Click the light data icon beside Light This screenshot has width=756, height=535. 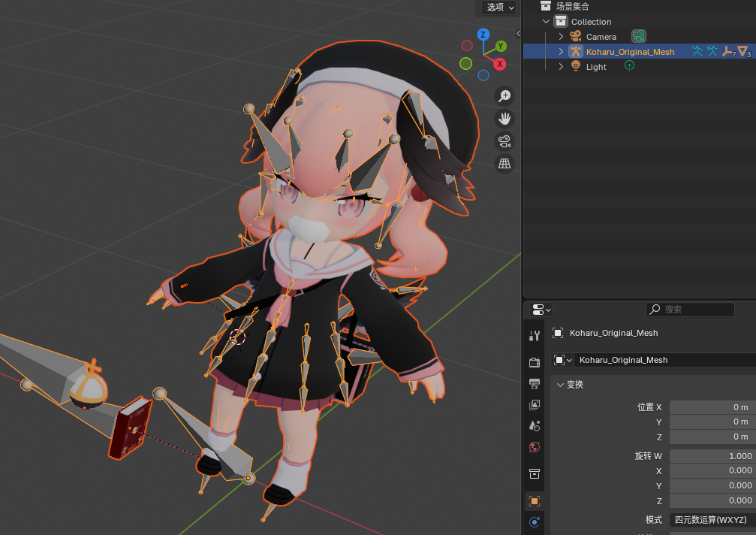pyautogui.click(x=629, y=66)
